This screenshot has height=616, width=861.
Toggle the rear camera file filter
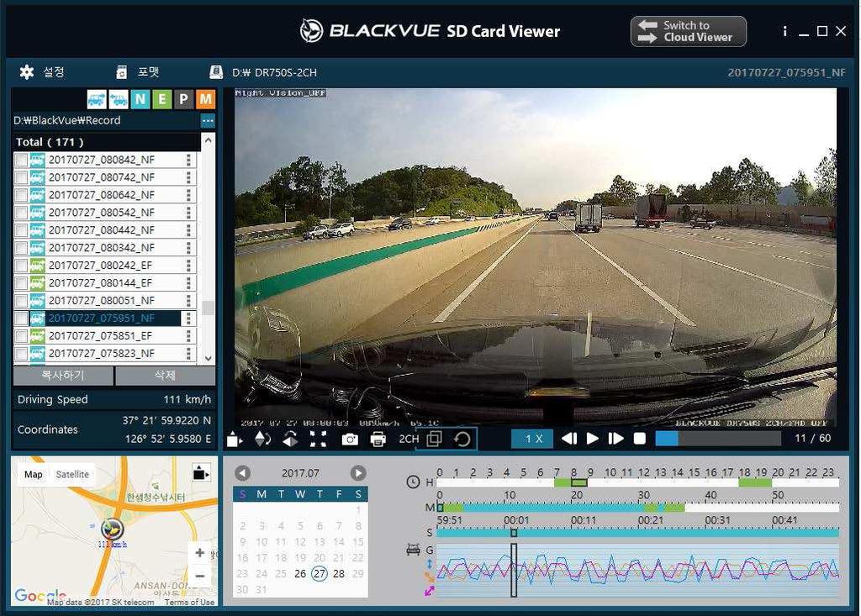[x=118, y=99]
